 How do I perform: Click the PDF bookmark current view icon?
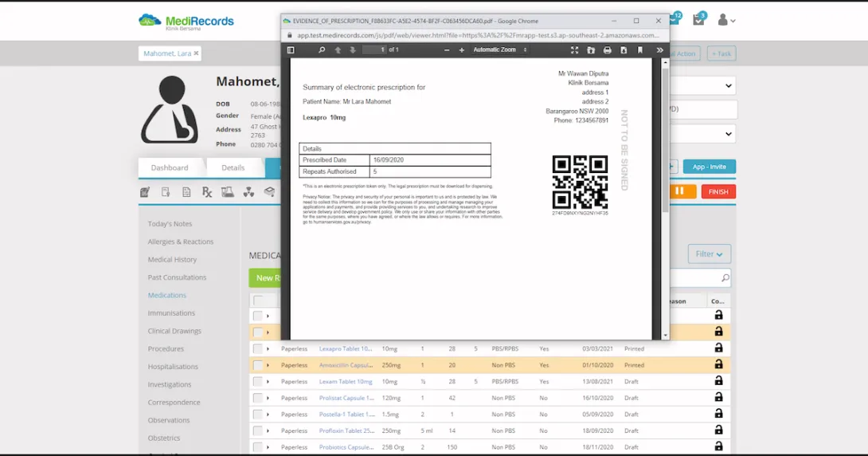(640, 50)
